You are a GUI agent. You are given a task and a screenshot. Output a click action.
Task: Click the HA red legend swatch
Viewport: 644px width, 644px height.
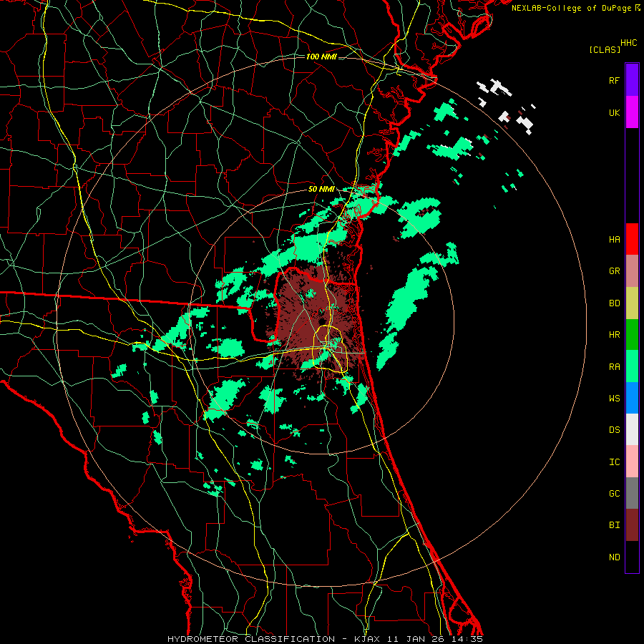coord(632,239)
